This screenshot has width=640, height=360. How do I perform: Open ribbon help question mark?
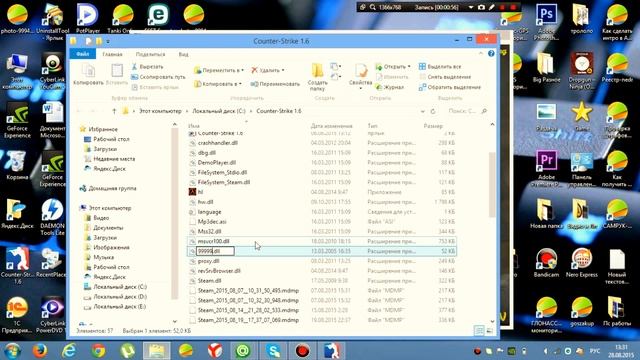491,53
